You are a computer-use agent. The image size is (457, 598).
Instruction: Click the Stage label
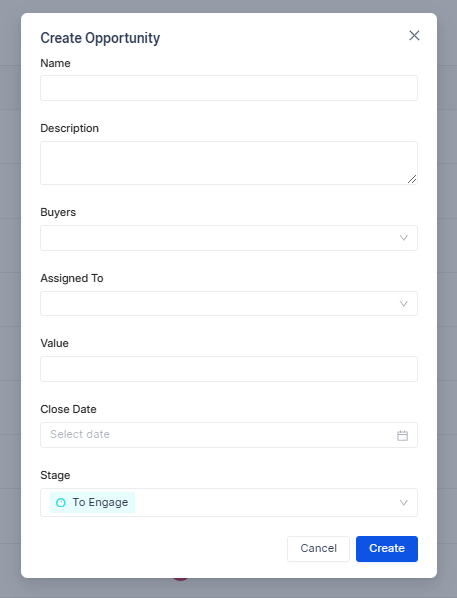[55, 475]
